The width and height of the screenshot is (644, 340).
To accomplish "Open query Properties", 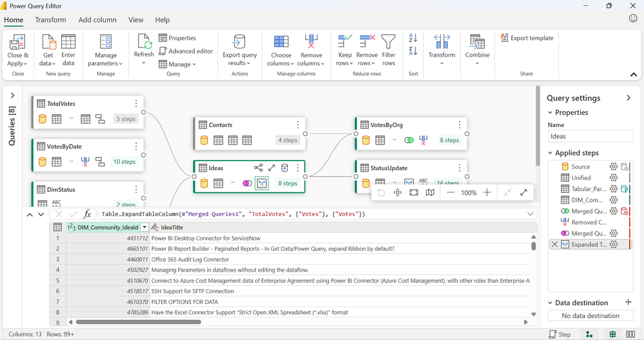I will pos(177,38).
